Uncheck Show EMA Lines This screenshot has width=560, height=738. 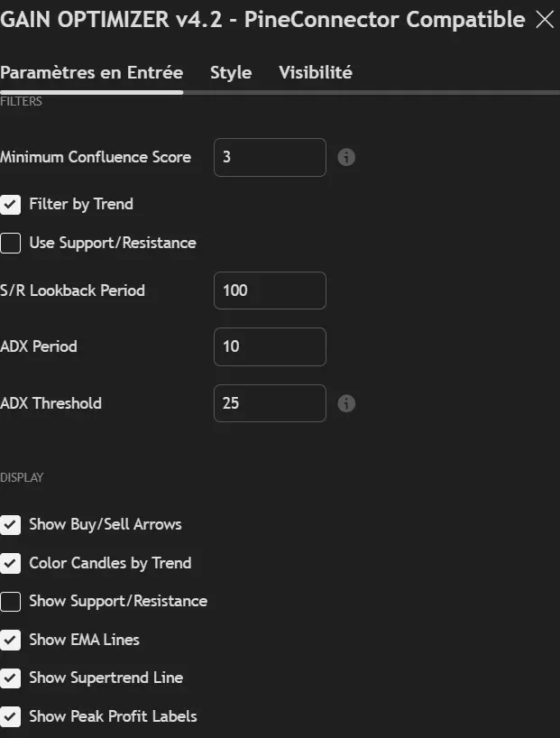12,640
